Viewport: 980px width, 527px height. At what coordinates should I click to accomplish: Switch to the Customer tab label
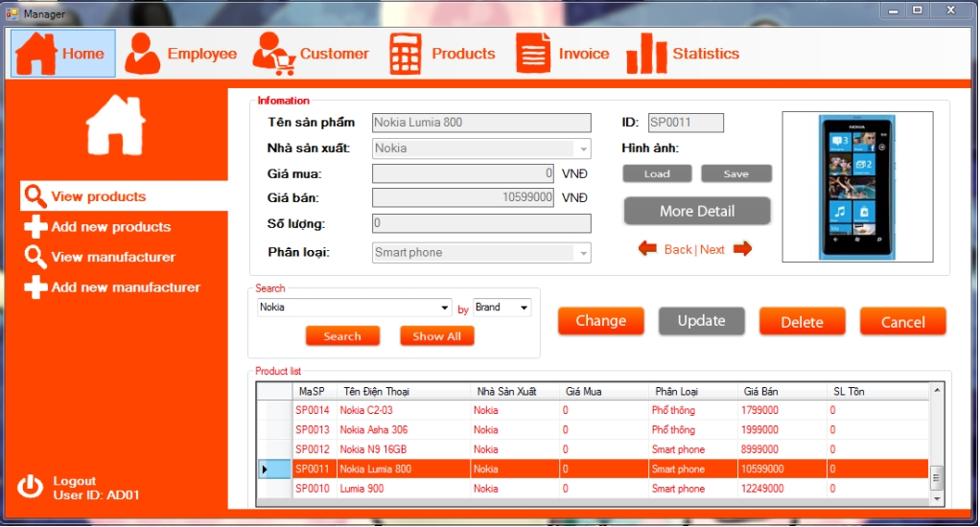click(335, 54)
